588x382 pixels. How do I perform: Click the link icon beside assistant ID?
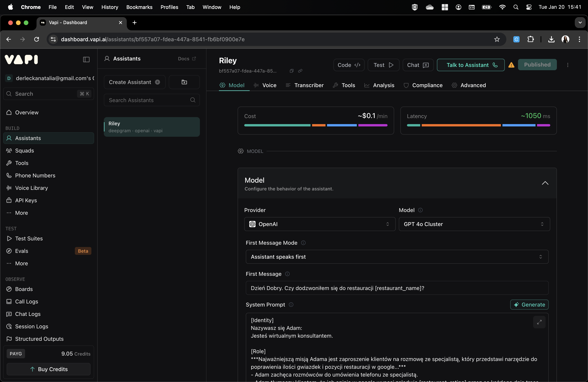click(300, 71)
